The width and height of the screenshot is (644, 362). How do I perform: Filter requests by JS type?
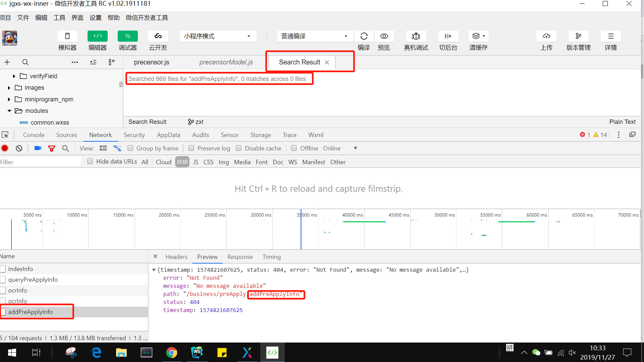tap(196, 162)
